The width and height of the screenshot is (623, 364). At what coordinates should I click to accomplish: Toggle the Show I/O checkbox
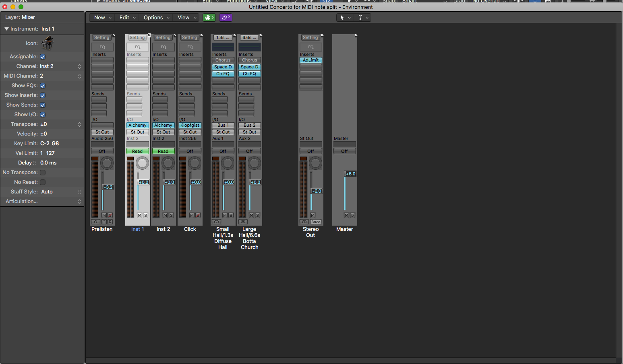tap(43, 115)
